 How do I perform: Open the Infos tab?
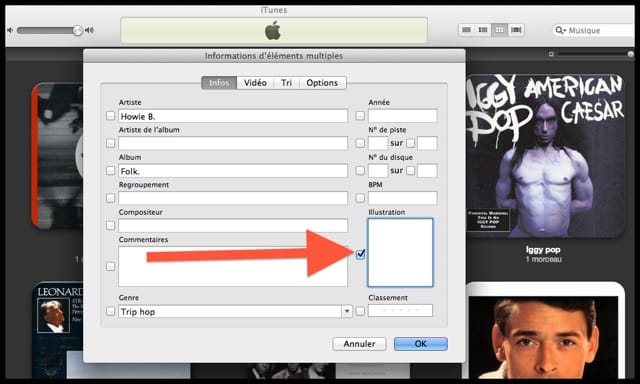coord(219,83)
